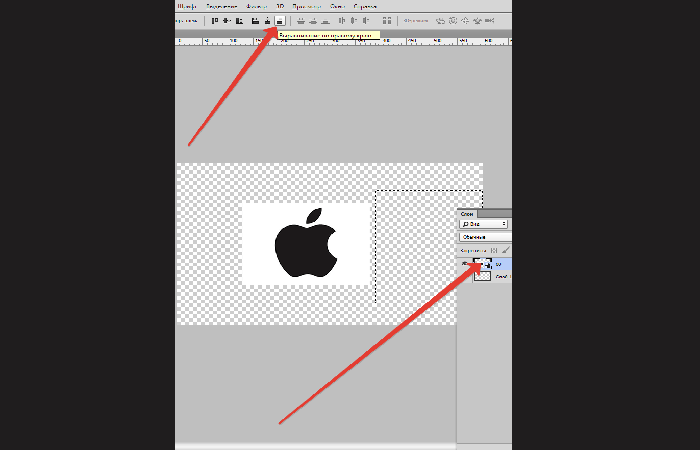Hide the selected top layer via eye icon

click(465, 263)
